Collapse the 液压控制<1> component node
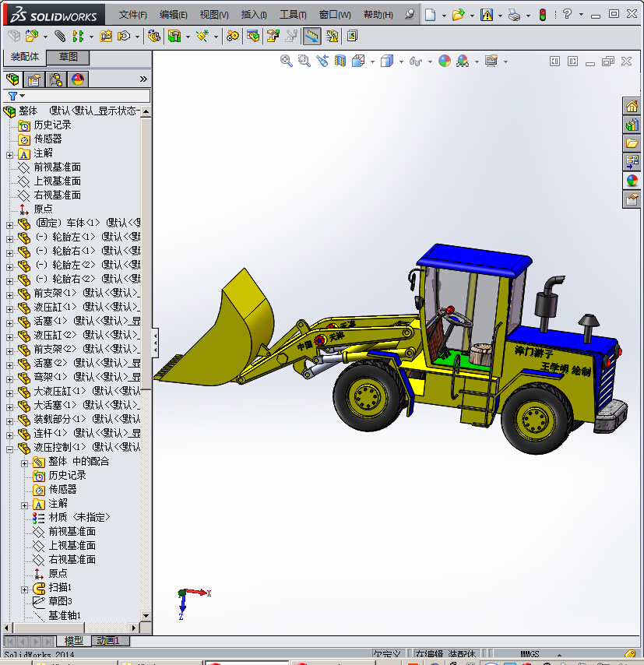 [10, 449]
